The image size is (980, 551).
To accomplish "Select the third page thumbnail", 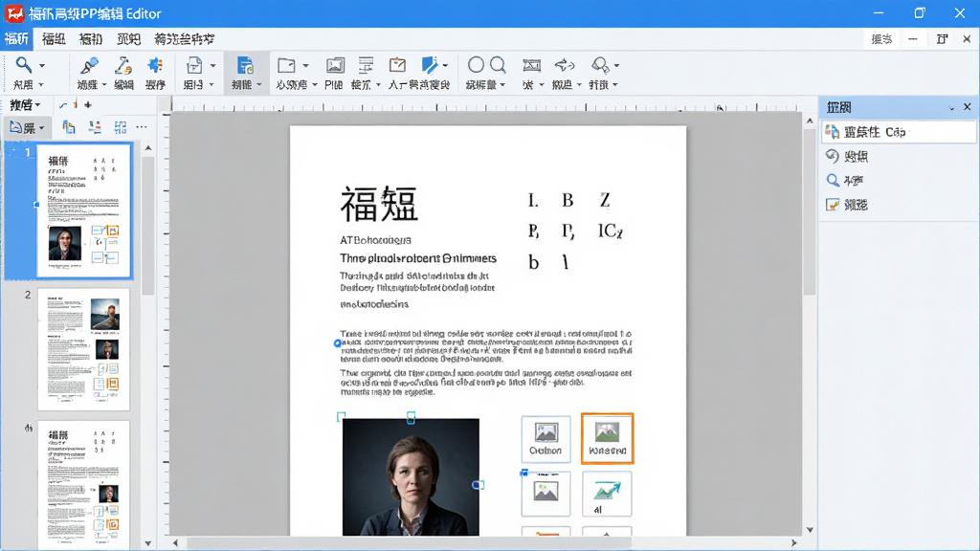I will coord(84,485).
